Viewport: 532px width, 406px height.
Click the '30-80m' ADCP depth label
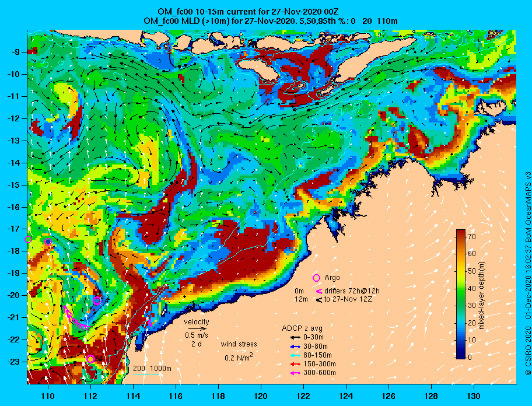[x=316, y=346]
